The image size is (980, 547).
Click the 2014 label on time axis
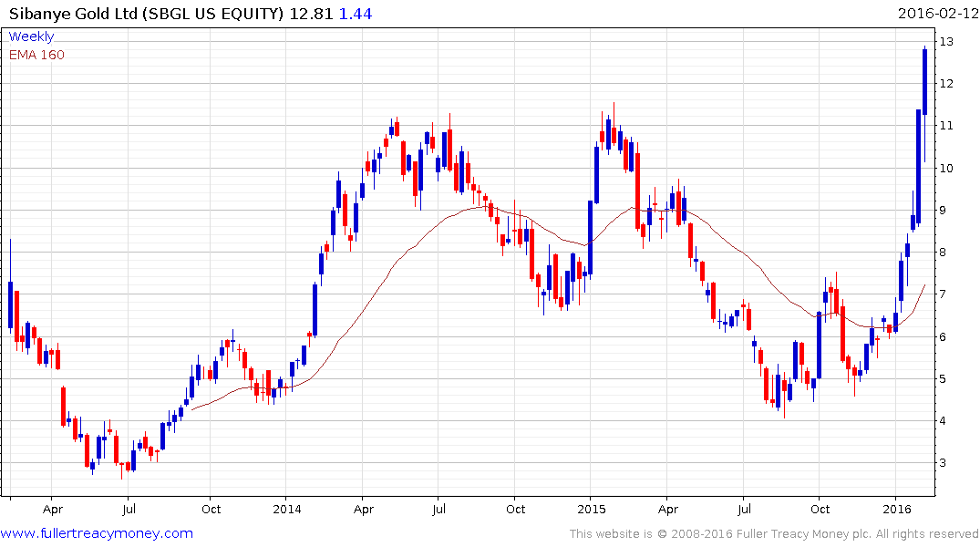286,509
